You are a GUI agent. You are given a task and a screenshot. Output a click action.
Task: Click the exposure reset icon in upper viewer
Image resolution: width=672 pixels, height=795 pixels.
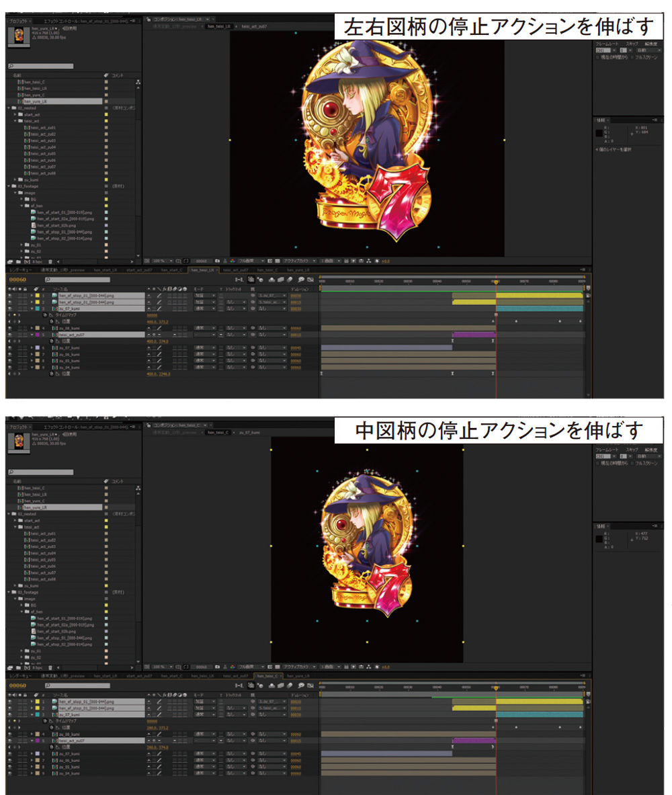click(377, 261)
